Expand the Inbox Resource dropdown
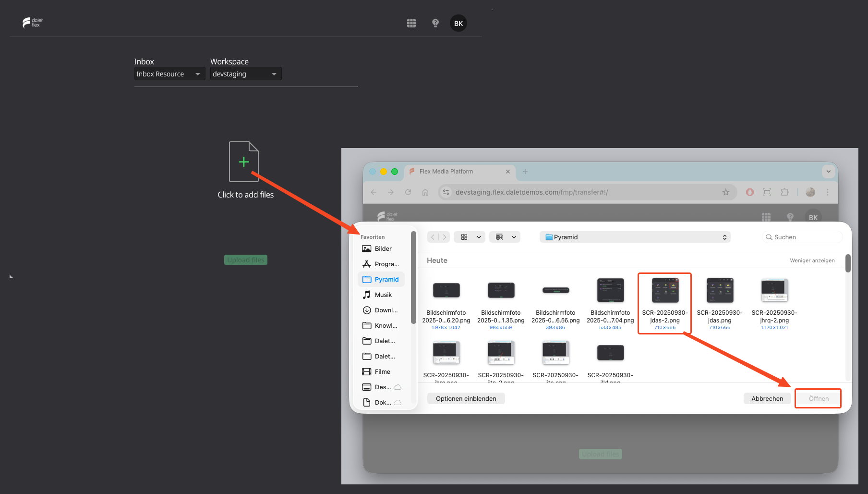 pos(169,74)
